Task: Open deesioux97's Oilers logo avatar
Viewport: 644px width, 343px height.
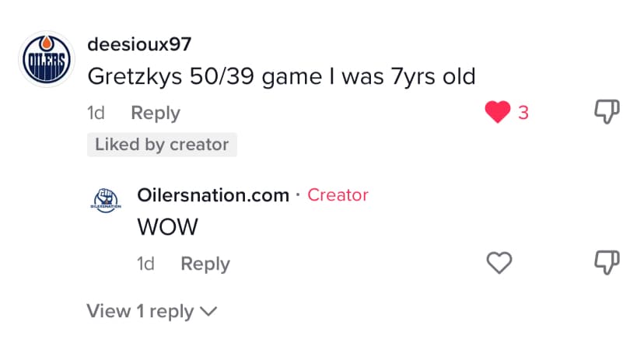Action: tap(46, 60)
